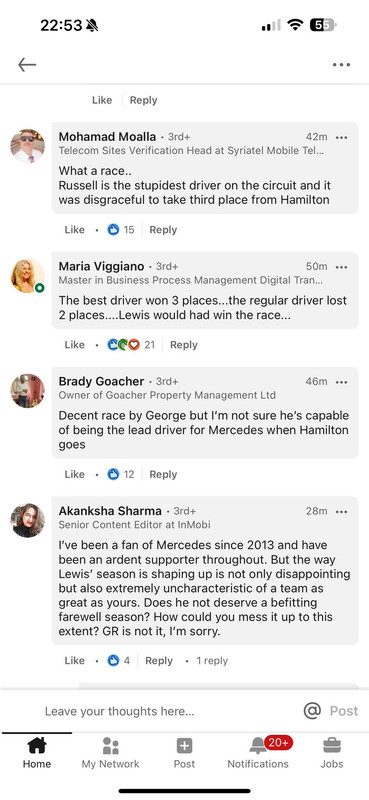This screenshot has height=800, width=369.
Task: Open the Jobs briefcase tab
Action: point(332,753)
